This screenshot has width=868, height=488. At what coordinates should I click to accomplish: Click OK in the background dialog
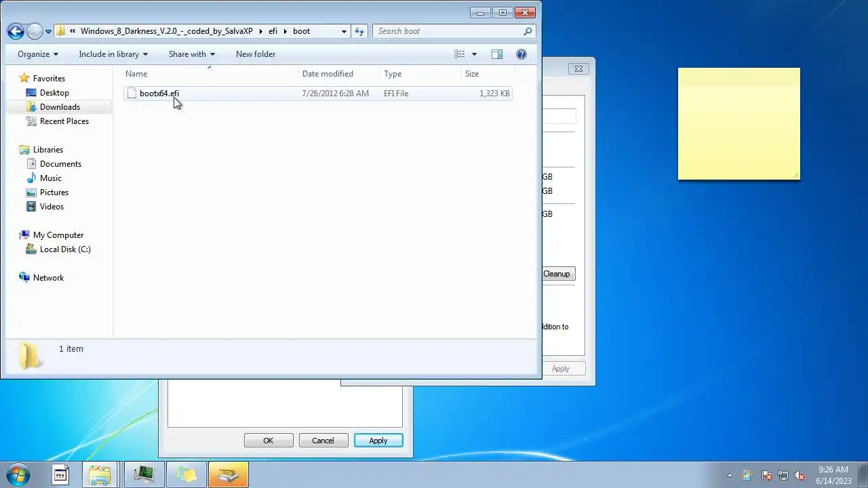[269, 441]
